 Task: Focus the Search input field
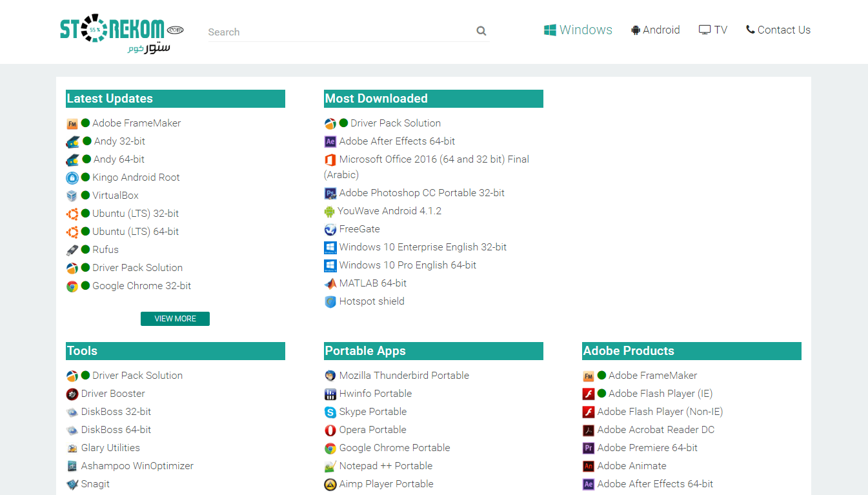click(x=339, y=32)
